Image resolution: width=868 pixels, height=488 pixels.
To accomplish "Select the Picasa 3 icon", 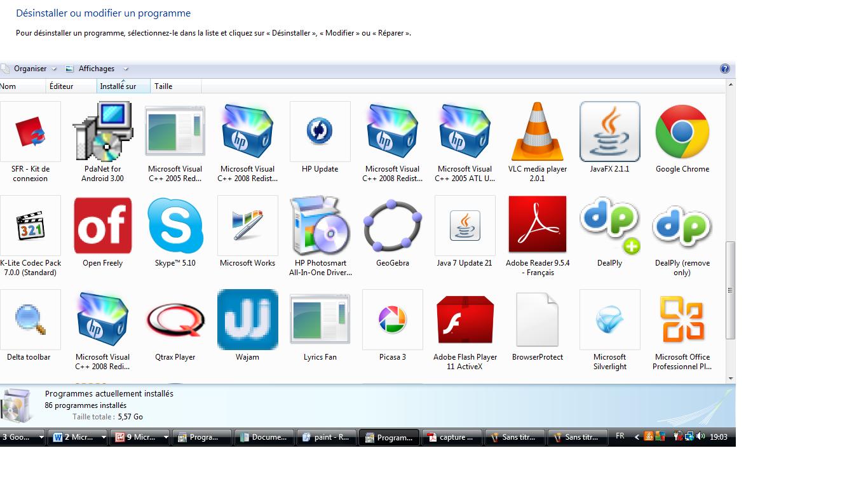I will (393, 320).
